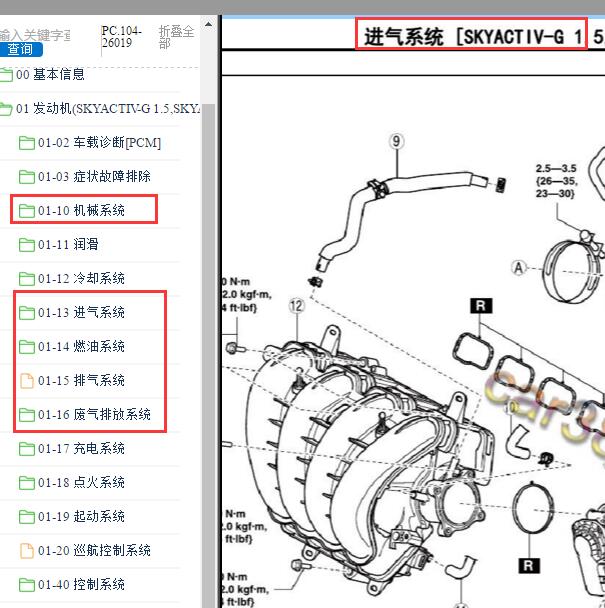Click the 查询 search button
Image resolution: width=605 pixels, height=608 pixels.
pyautogui.click(x=20, y=49)
